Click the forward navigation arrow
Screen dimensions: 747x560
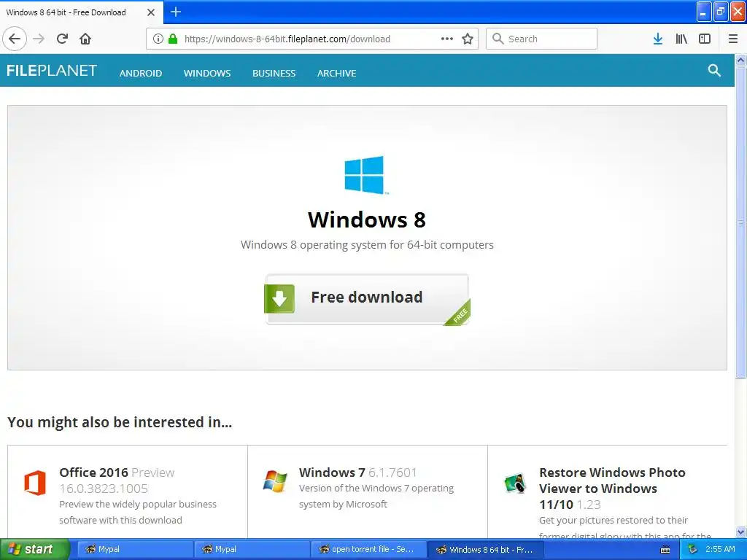39,39
